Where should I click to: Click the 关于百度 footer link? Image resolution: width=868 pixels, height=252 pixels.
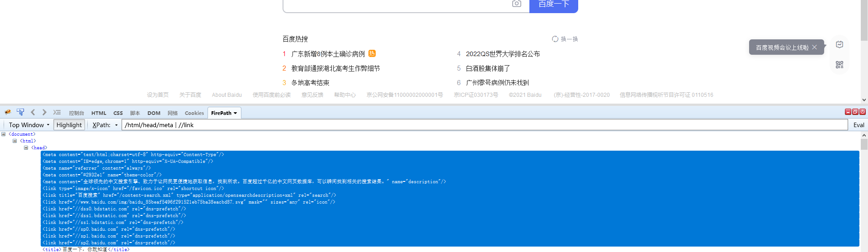[190, 95]
